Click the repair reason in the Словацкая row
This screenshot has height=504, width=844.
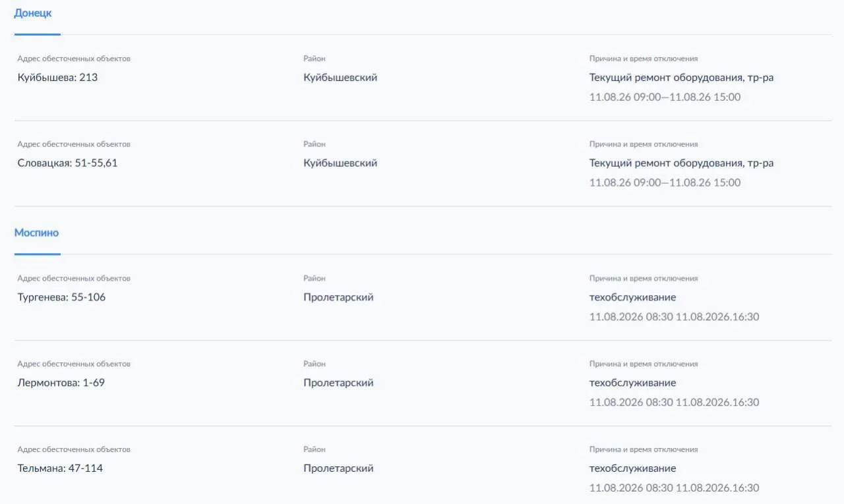tap(681, 163)
